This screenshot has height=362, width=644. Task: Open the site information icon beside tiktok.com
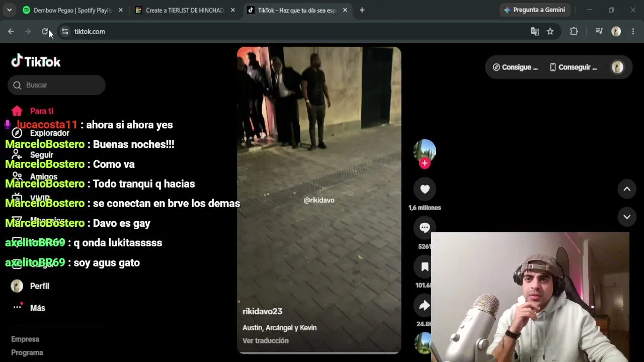65,31
